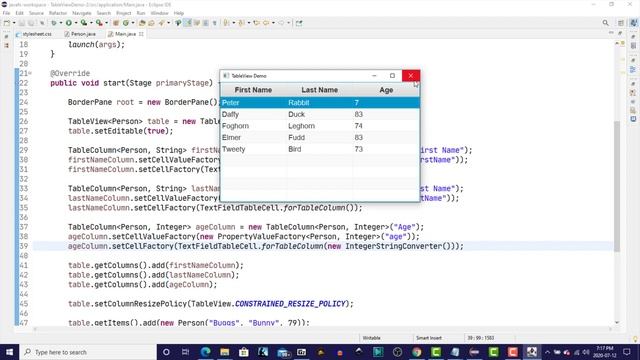Expand the Debug configurations dropdown

[x=61, y=23]
